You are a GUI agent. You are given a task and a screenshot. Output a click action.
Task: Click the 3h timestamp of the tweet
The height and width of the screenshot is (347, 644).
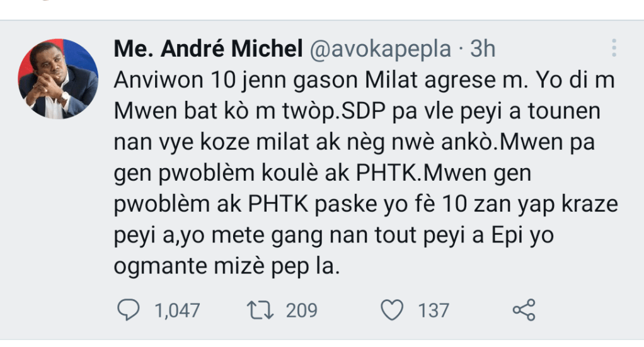click(x=482, y=49)
